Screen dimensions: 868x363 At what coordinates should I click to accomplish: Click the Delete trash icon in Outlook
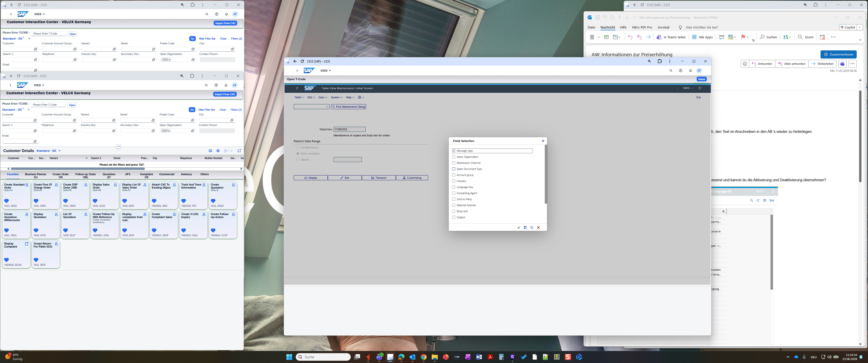click(592, 37)
